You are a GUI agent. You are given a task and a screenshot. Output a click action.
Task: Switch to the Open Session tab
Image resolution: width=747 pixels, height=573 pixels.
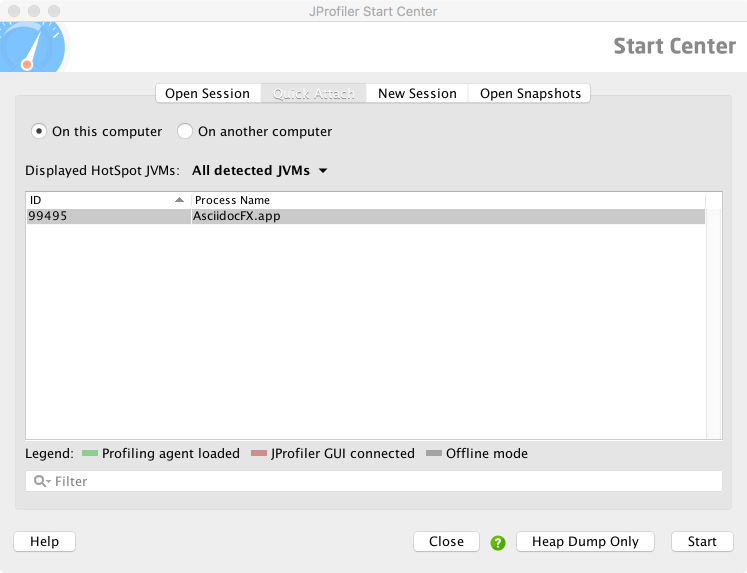207,93
